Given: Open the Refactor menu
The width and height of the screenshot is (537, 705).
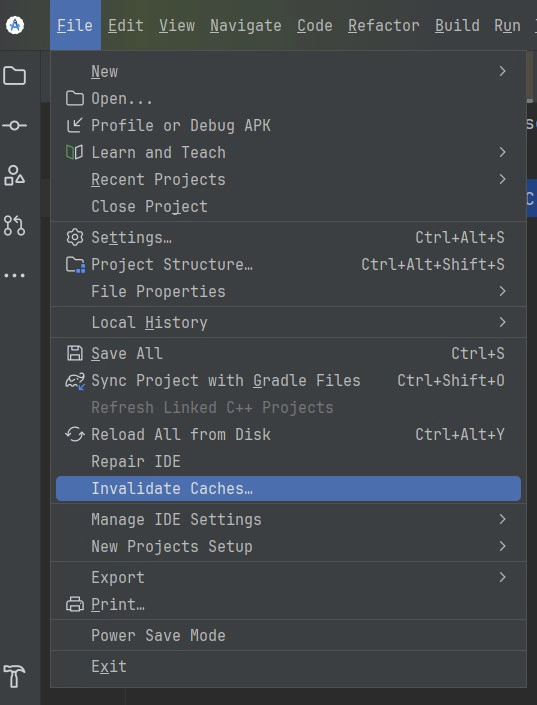Looking at the screenshot, I should coord(384,25).
